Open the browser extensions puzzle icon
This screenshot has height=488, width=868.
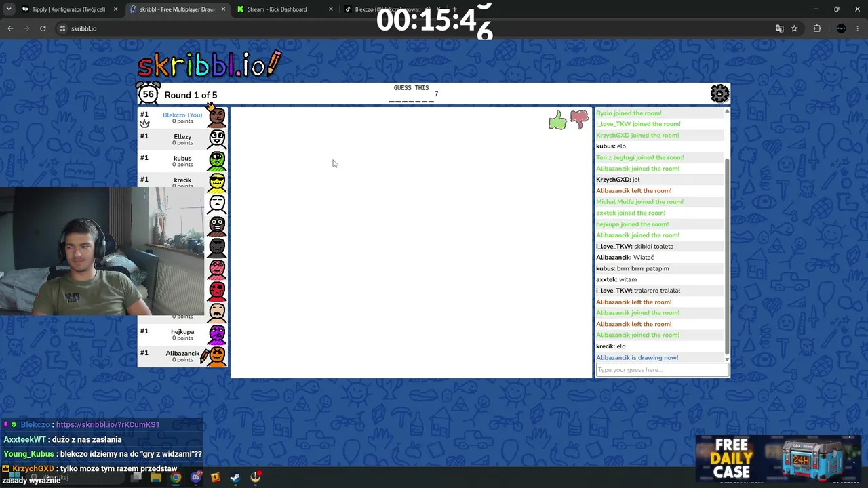(817, 28)
